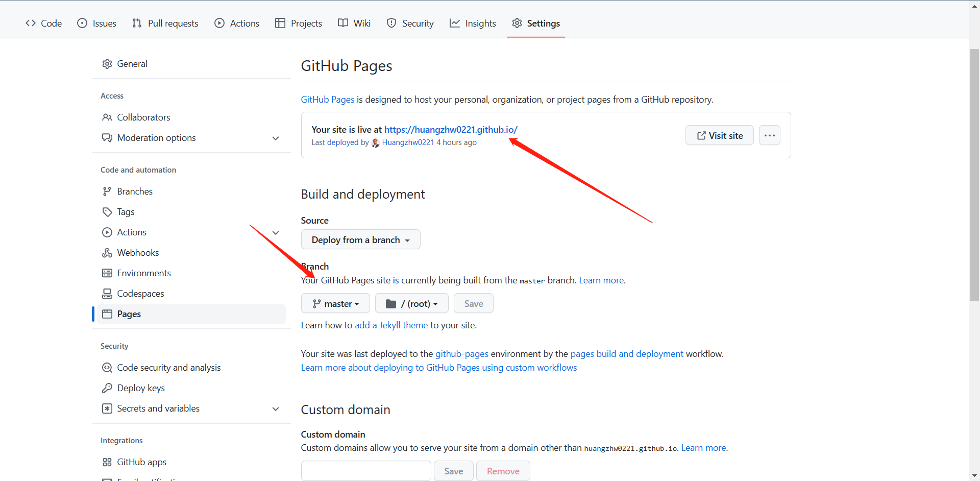Click the sidebar Actions play icon
980x481 pixels.
(107, 232)
